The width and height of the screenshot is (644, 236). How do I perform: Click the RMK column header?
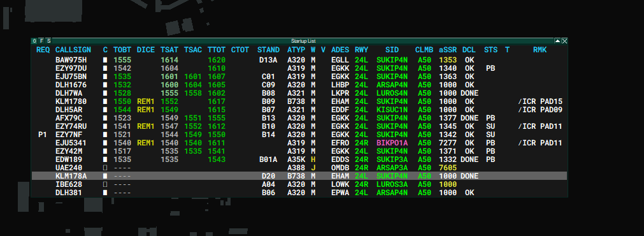point(540,50)
